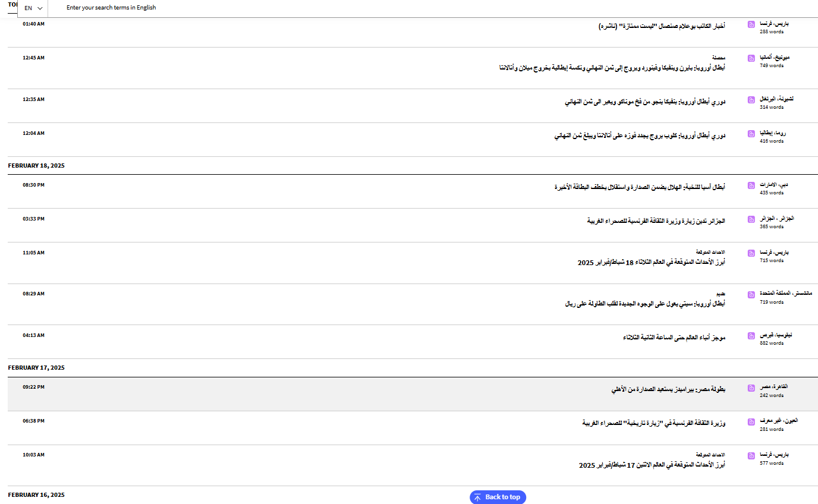Viewport: 818px width, 504px height.
Task: Select the highlighted 09:22 PM headline
Action: tap(668, 390)
